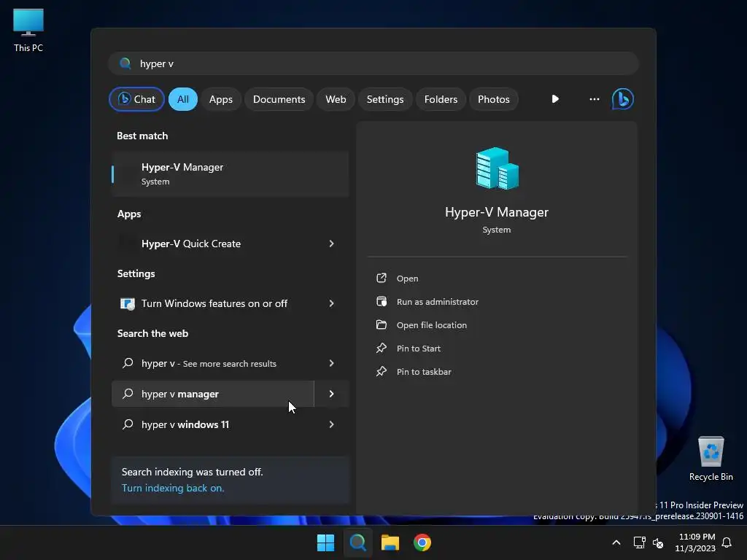The image size is (747, 560).
Task: Select the Documents filter tab
Action: pyautogui.click(x=279, y=99)
